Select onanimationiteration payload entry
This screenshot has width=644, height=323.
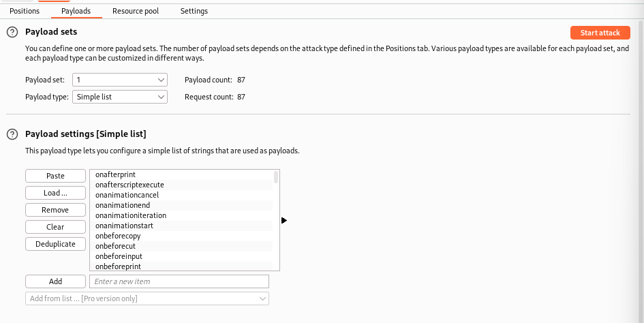pos(181,215)
